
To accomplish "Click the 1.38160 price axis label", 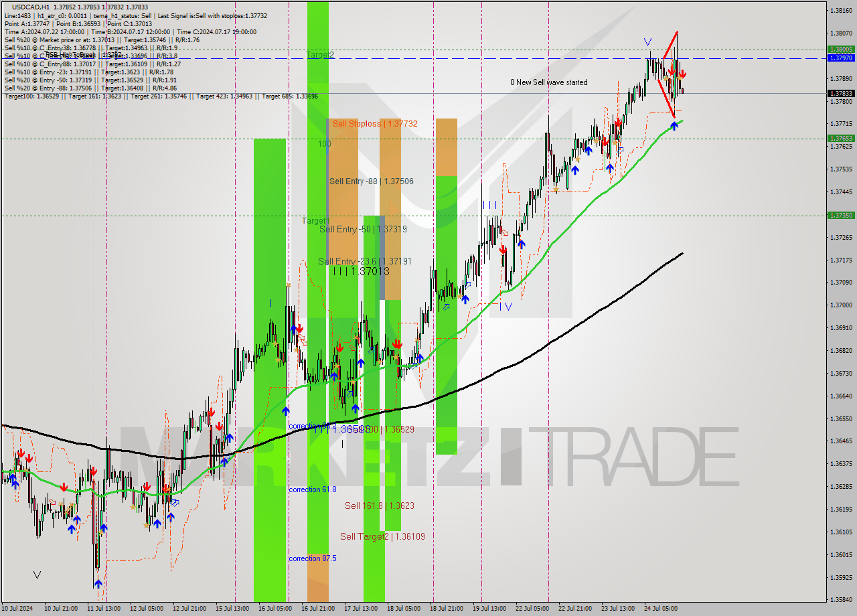I will 841,11.
